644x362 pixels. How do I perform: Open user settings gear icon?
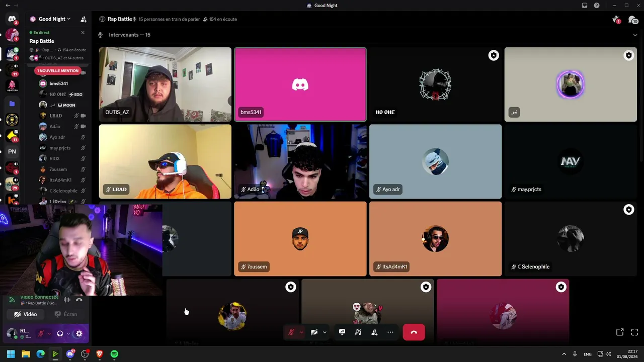(x=79, y=333)
